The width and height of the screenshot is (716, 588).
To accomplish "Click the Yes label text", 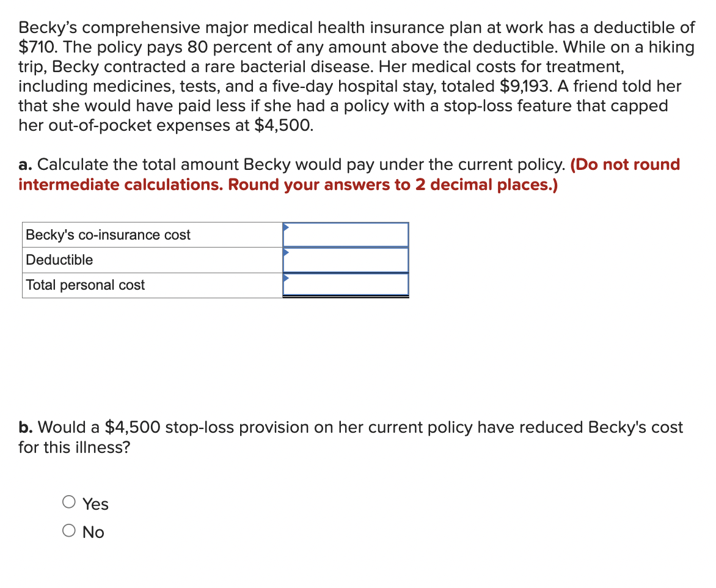I will (95, 504).
